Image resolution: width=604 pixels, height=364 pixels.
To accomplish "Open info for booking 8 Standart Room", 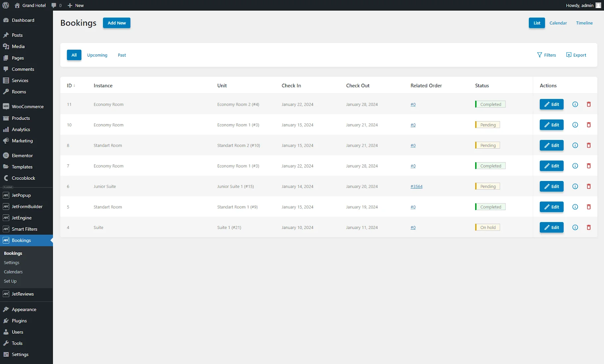I will click(575, 146).
